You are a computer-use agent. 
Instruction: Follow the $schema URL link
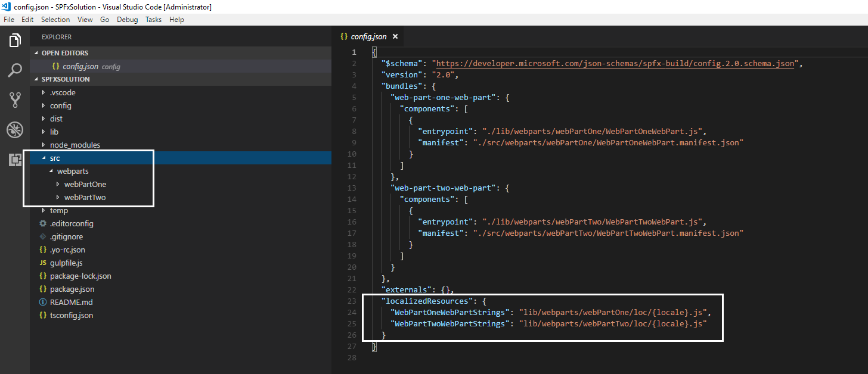click(x=616, y=63)
